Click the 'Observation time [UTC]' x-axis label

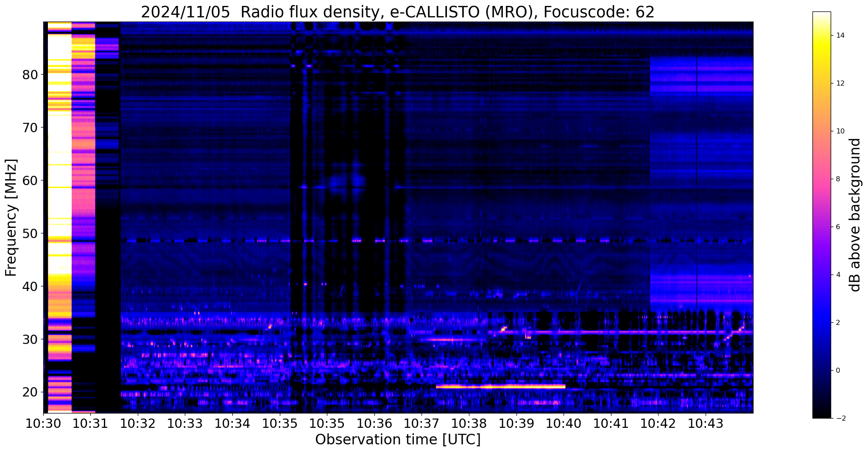coord(398,439)
